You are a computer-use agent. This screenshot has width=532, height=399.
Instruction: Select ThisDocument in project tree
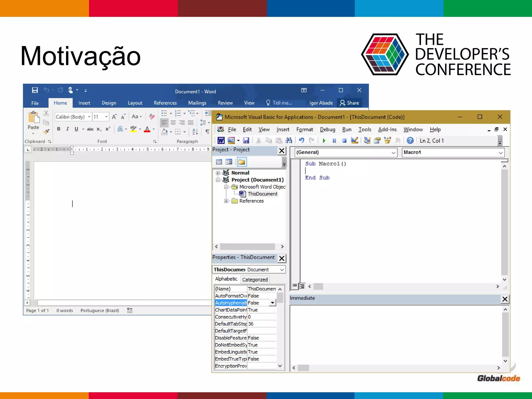coord(262,194)
